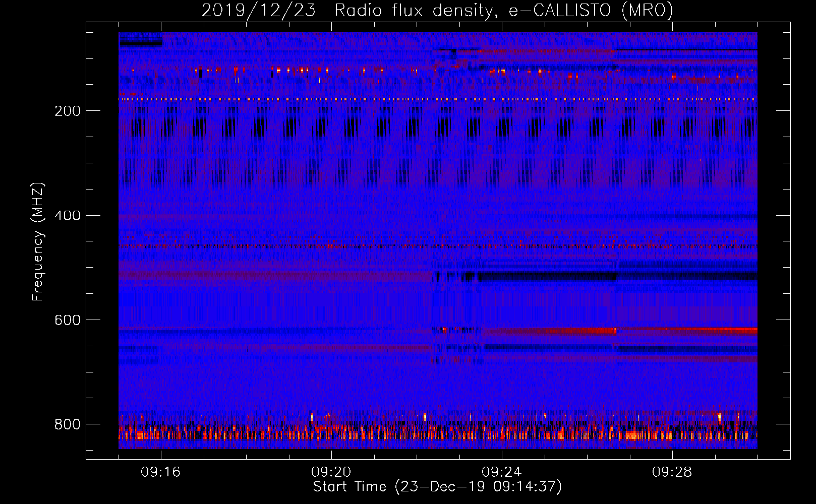The image size is (816, 504).
Task: Click the Frequency (MHZ) axis title
Action: [x=38, y=241]
